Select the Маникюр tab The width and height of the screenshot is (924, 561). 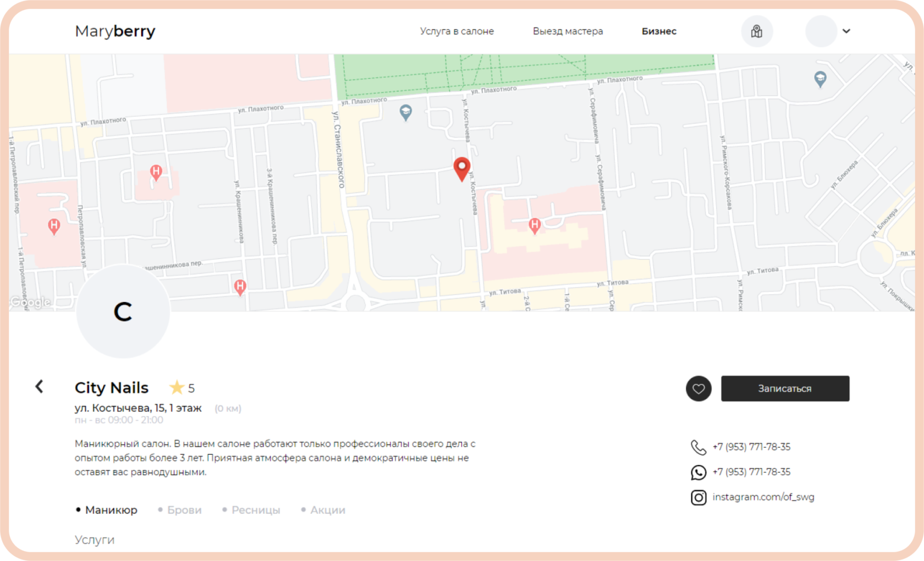click(107, 510)
